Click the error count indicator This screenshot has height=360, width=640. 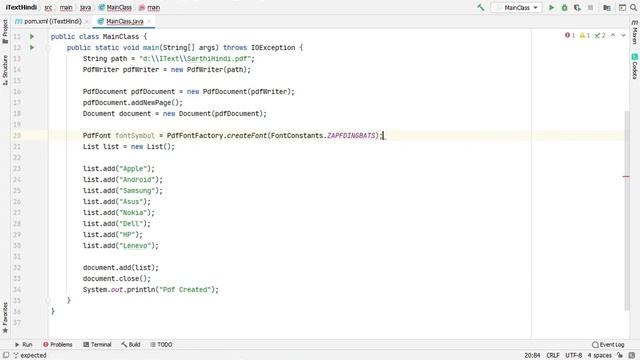coord(570,36)
